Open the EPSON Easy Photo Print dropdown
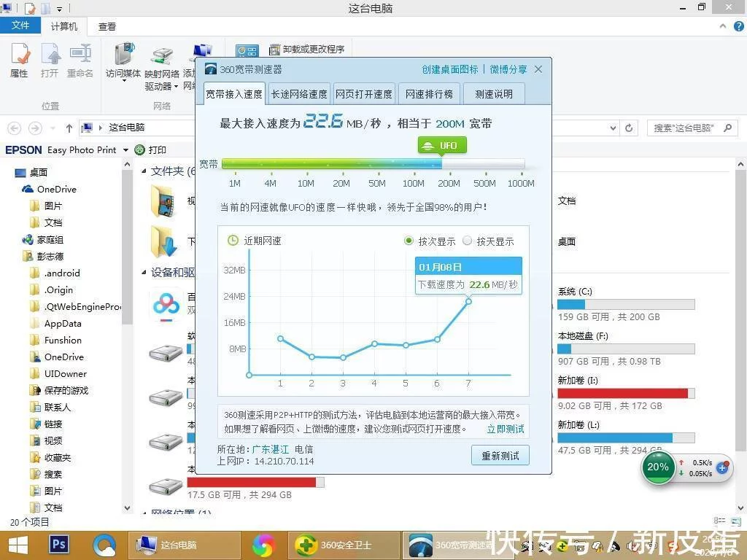 coord(125,150)
